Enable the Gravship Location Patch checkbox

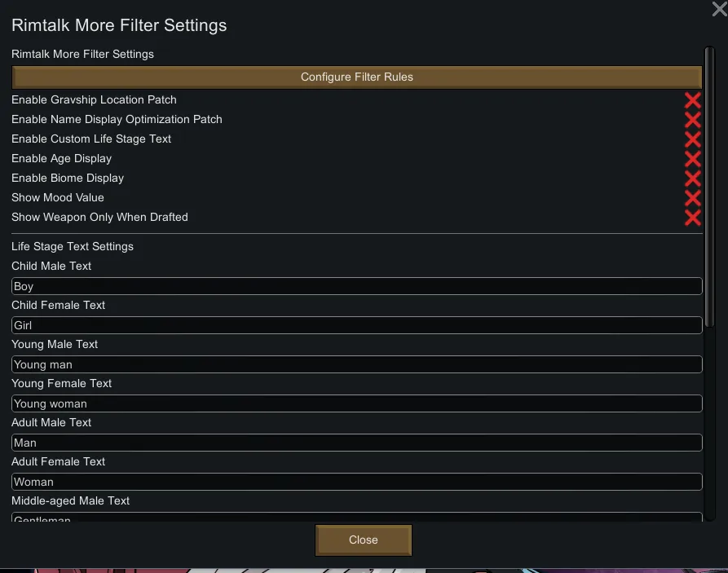692,100
